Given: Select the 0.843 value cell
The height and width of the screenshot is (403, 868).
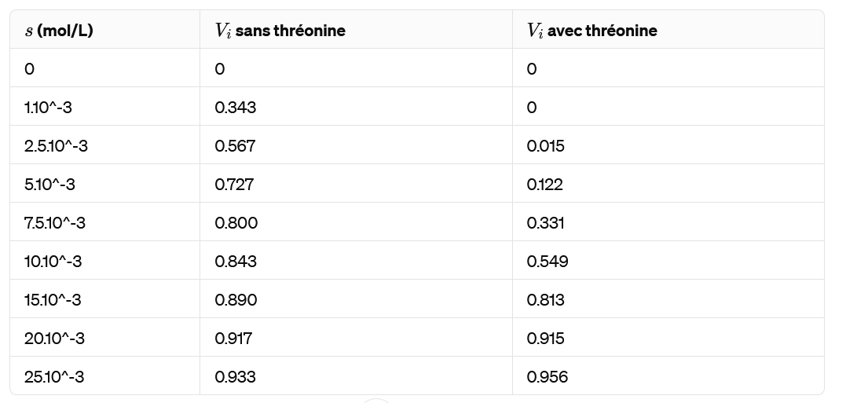Looking at the screenshot, I should click(236, 262).
